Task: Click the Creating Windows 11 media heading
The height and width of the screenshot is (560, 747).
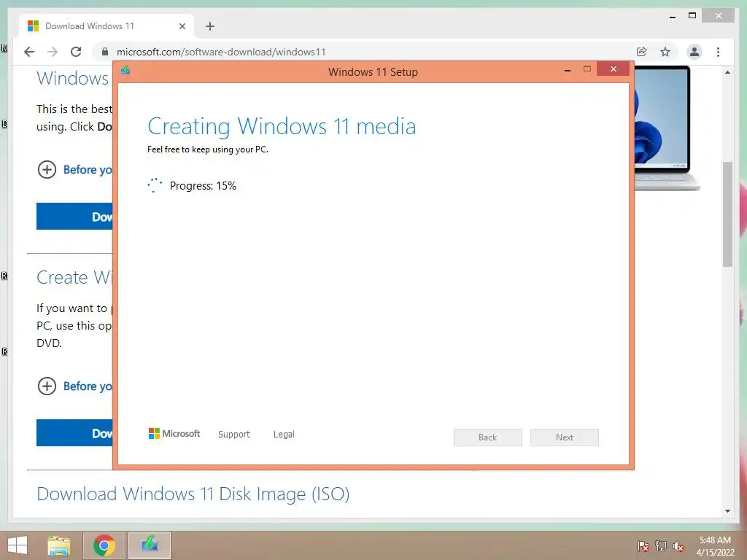Action: click(282, 127)
